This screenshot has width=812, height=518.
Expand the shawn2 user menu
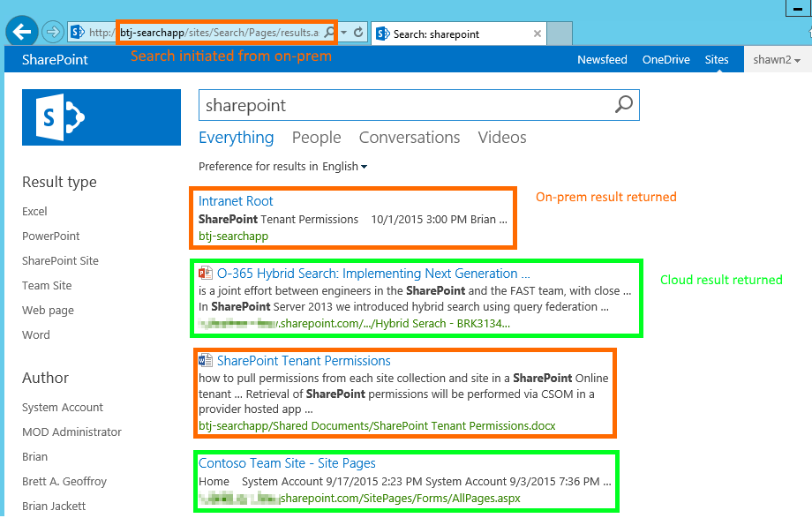pyautogui.click(x=777, y=60)
